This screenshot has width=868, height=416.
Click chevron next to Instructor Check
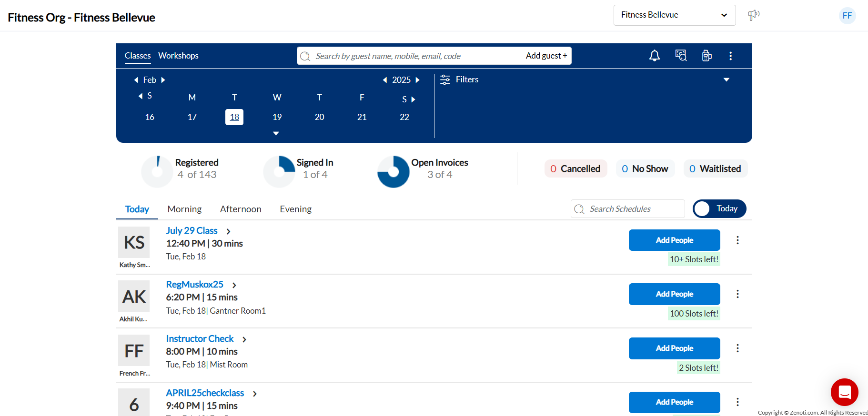point(244,339)
